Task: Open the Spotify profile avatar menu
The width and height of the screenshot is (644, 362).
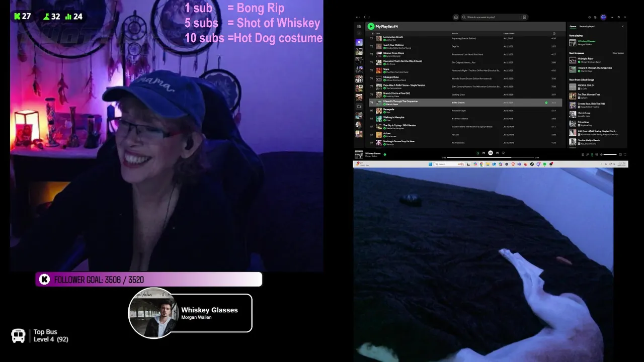Action: [x=603, y=17]
